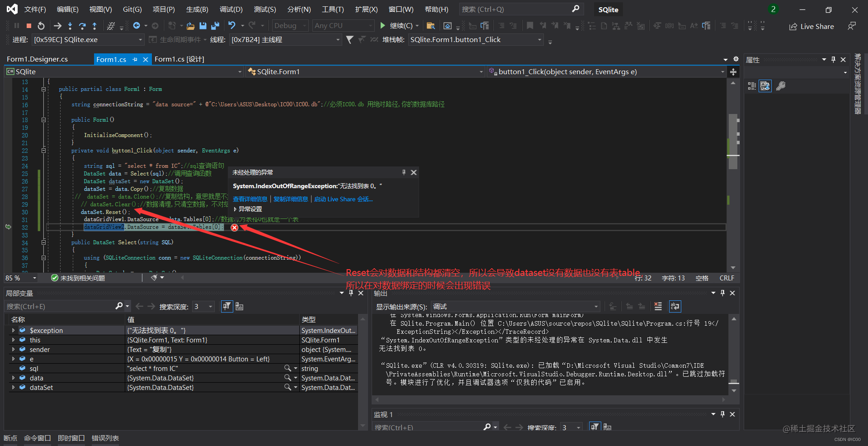The height and width of the screenshot is (446, 868).
Task: Click the Restart debugging icon
Action: click(41, 25)
